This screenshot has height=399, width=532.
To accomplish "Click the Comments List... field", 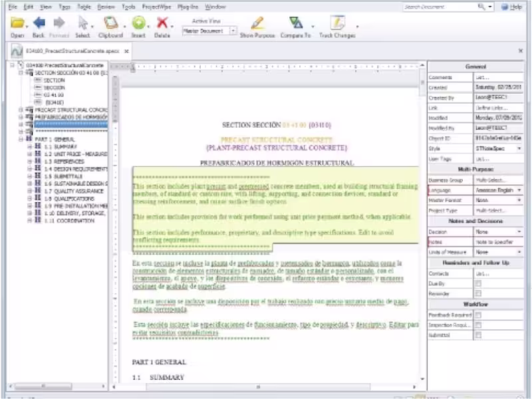I will [x=498, y=77].
